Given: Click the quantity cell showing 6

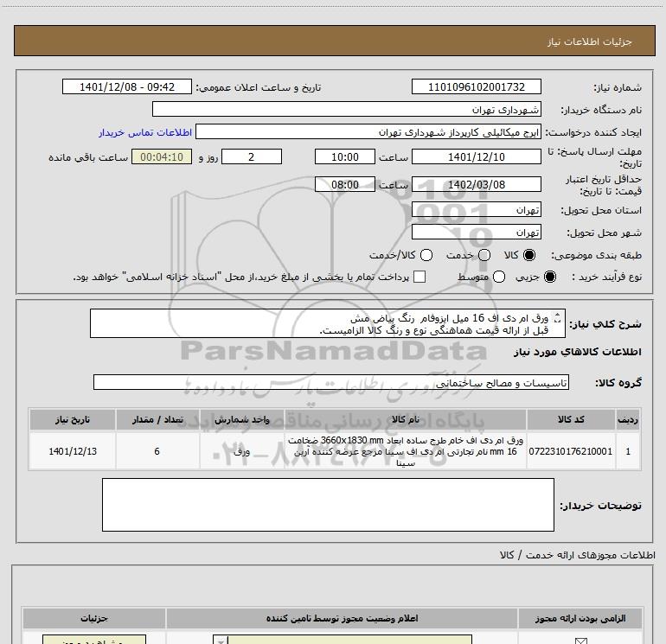Looking at the screenshot, I should [x=157, y=451].
